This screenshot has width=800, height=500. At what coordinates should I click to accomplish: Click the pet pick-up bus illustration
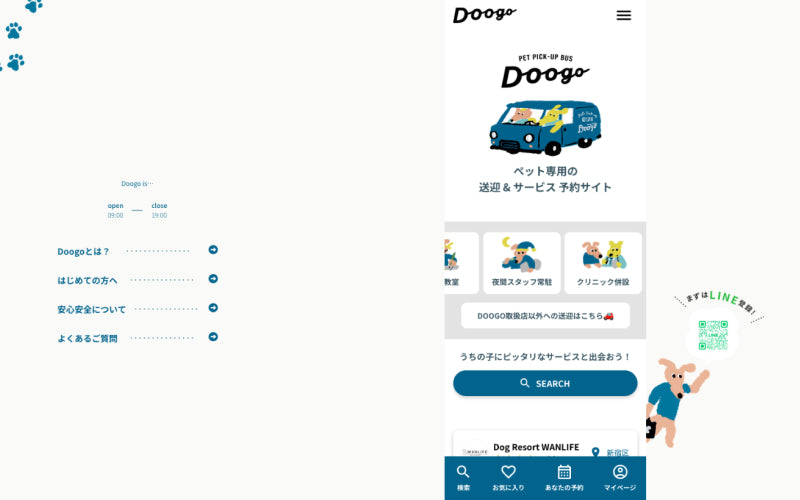tap(545, 127)
